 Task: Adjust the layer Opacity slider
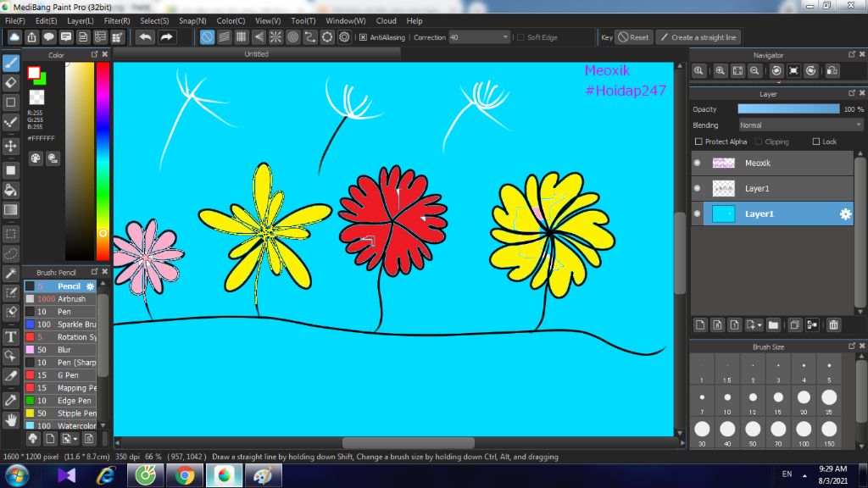[788, 109]
